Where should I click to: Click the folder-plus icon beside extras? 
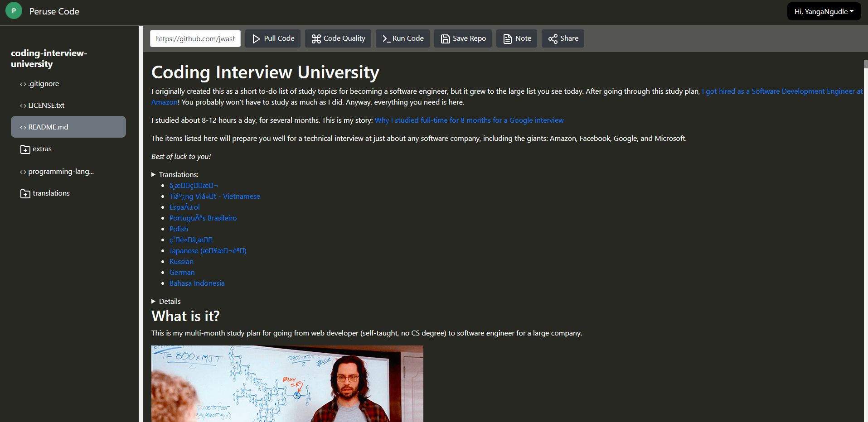pos(25,149)
